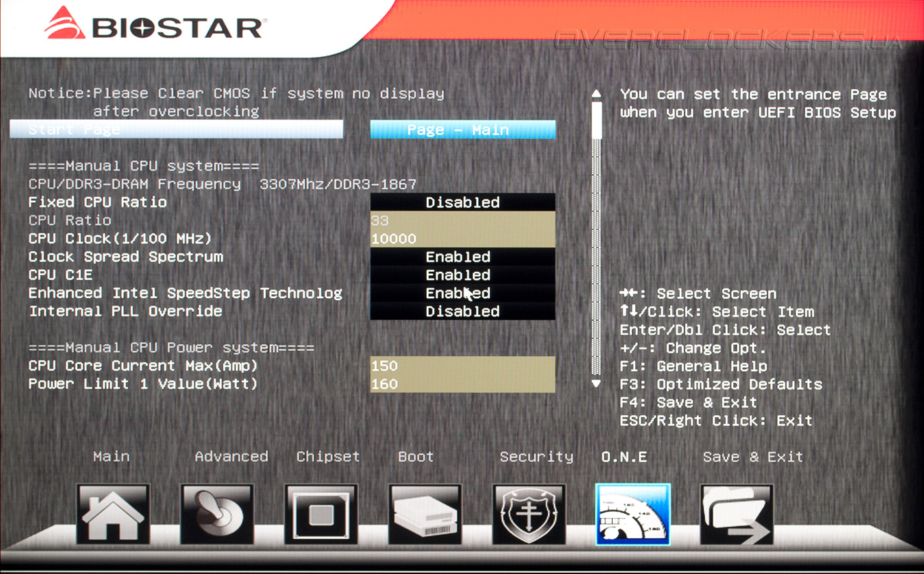Click CPU Core Current Max field 150
924x574 pixels.
pos(463,366)
